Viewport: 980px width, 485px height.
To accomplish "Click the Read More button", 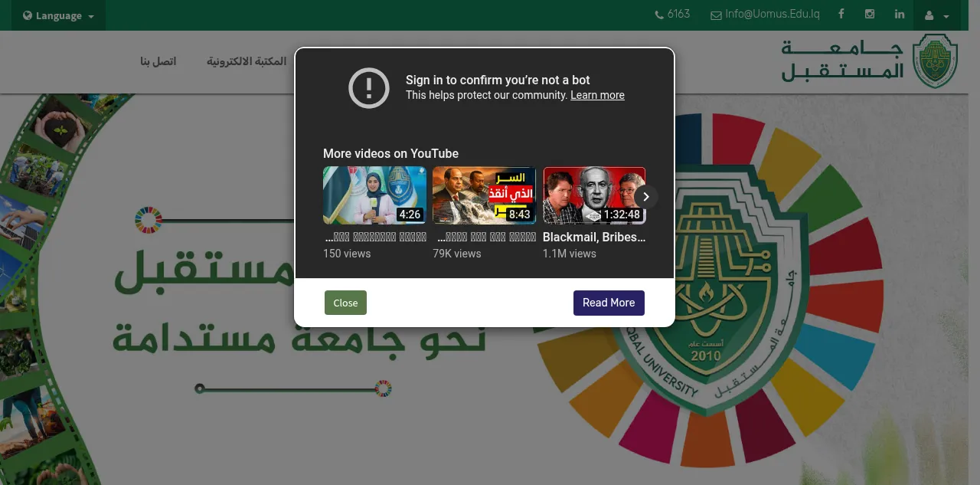I will [x=609, y=303].
